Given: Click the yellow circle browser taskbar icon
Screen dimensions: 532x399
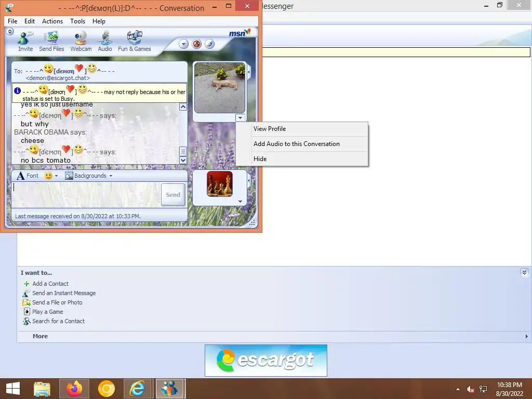Looking at the screenshot, I should [x=106, y=389].
